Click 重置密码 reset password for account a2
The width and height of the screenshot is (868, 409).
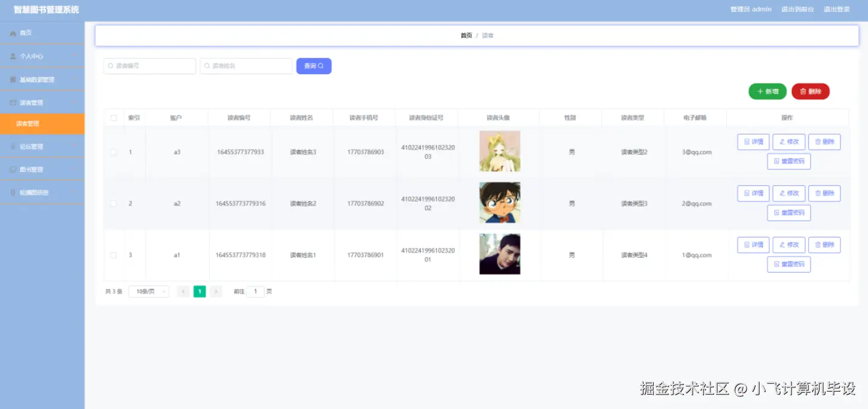point(789,213)
